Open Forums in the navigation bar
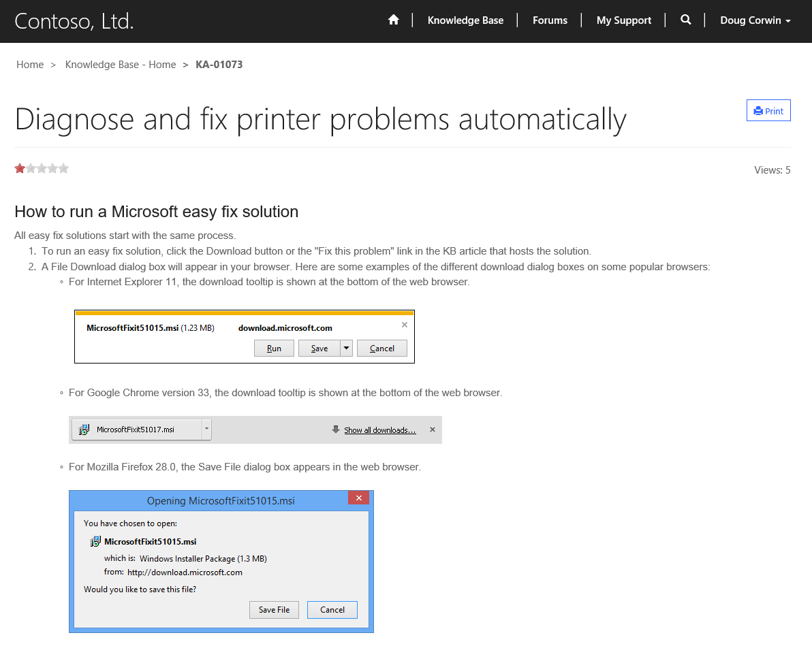Image resolution: width=812 pixels, height=646 pixels. pos(550,20)
